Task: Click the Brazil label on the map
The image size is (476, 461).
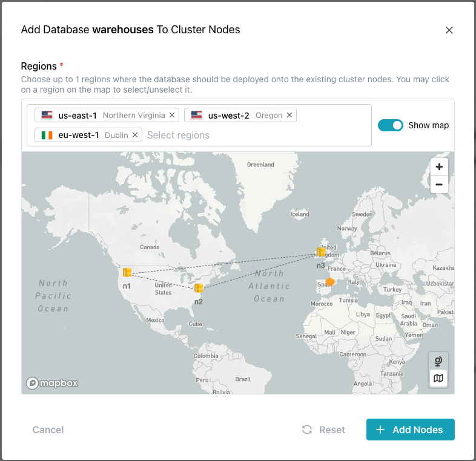Action: point(243,379)
